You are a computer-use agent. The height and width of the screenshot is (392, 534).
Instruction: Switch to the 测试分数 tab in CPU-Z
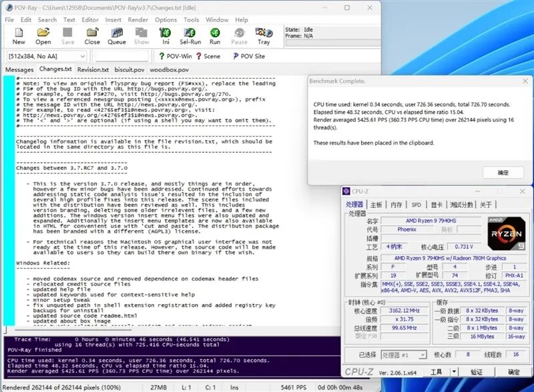(461, 205)
